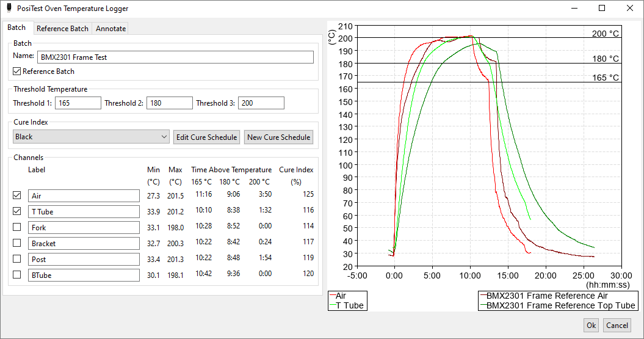The width and height of the screenshot is (644, 339).
Task: Open the Annotate tab
Action: [x=111, y=28]
